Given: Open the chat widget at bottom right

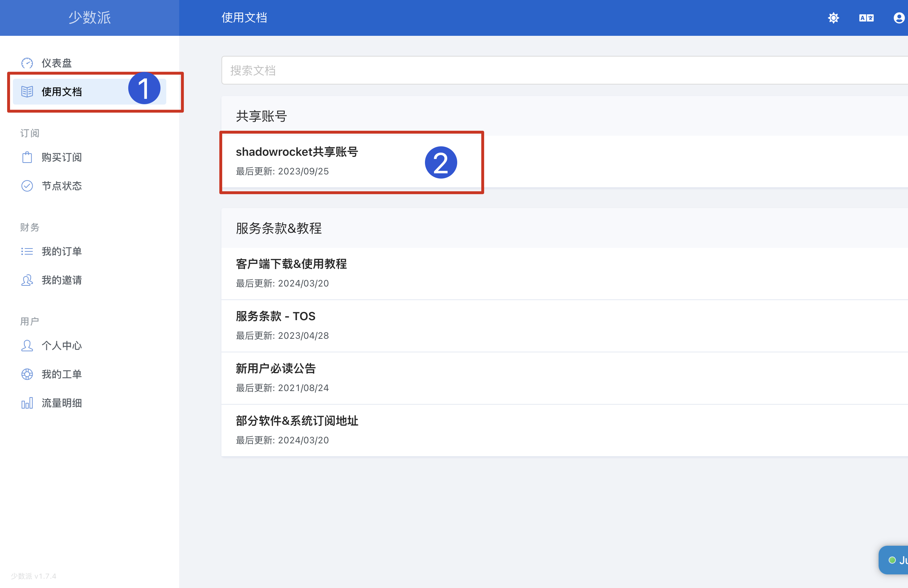Looking at the screenshot, I should (x=895, y=560).
